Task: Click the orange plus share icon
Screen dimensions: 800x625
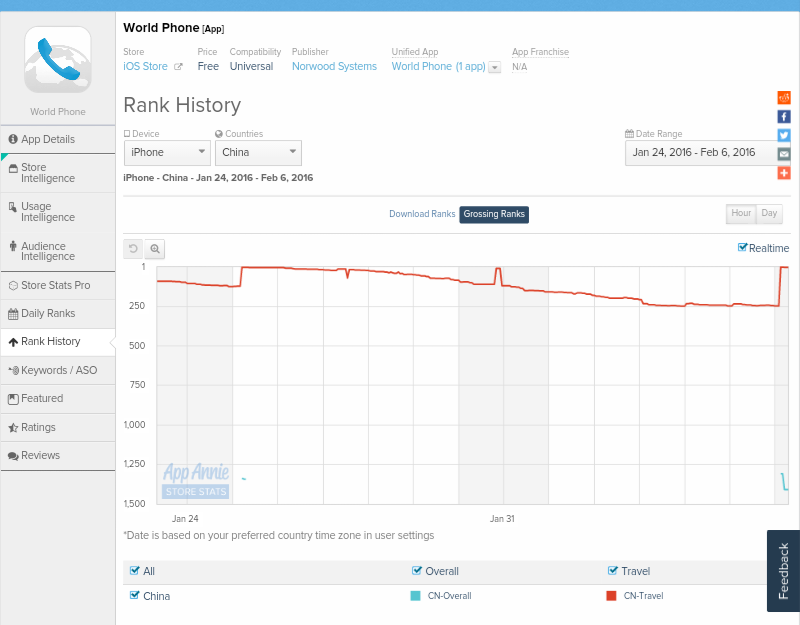Action: 784,173
